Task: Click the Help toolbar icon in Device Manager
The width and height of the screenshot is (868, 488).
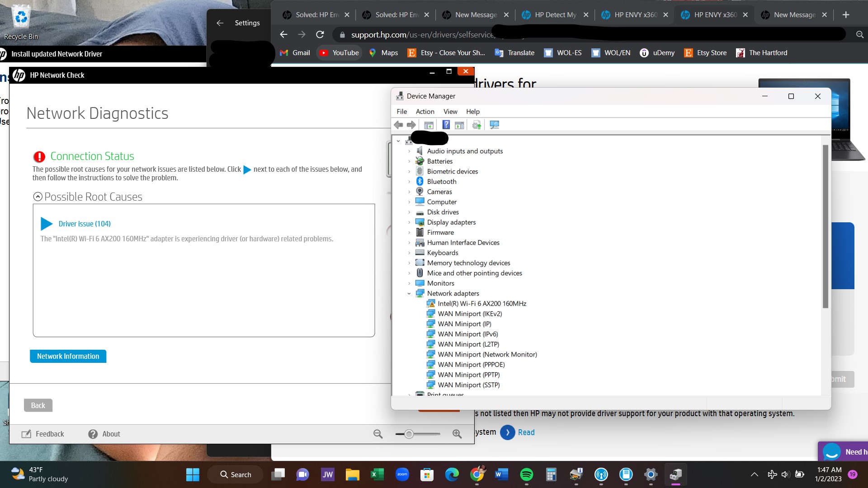Action: click(446, 125)
